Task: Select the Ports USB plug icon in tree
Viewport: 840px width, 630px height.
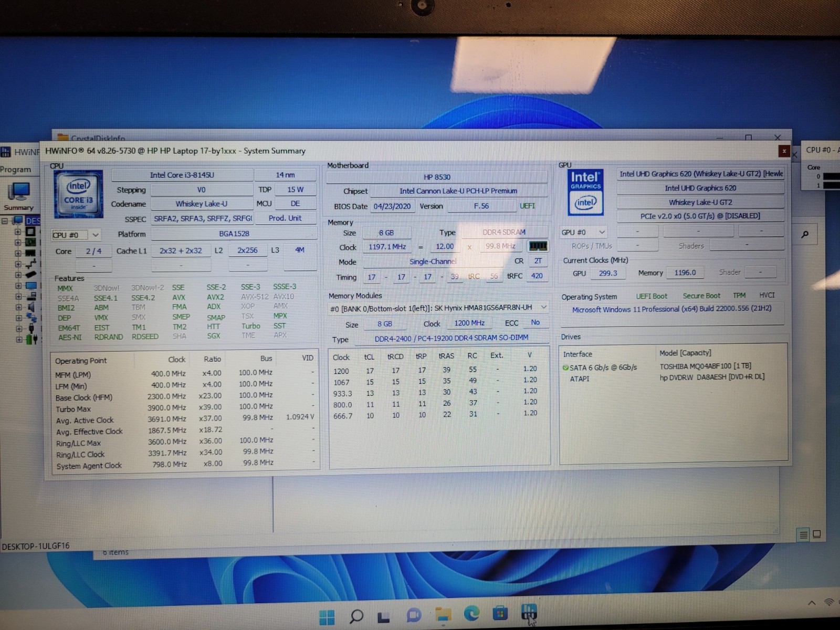Action: point(31,329)
